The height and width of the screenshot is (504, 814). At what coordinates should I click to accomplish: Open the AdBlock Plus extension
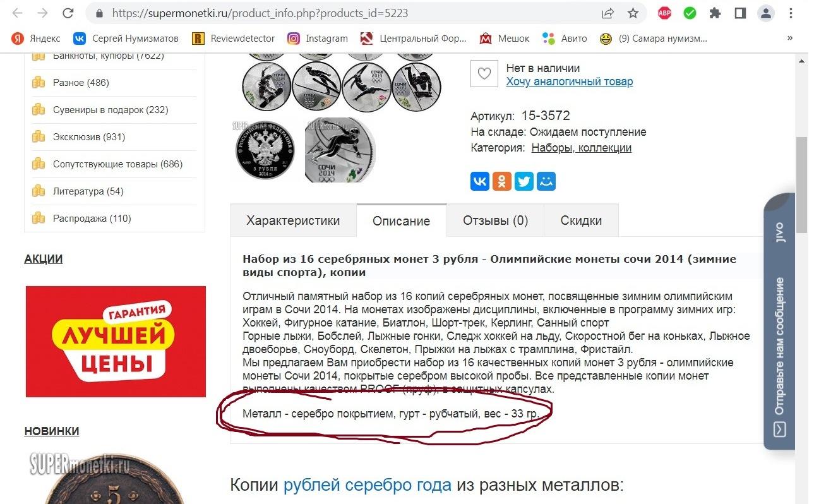pyautogui.click(x=664, y=13)
